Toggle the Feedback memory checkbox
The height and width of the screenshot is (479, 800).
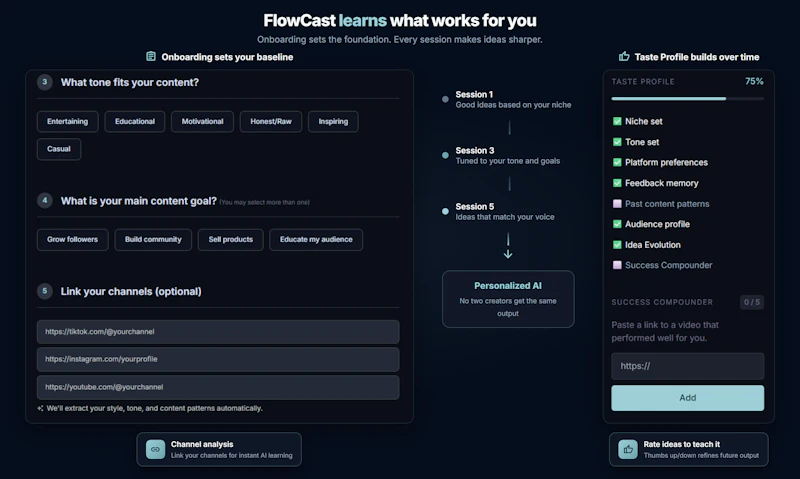coord(617,183)
